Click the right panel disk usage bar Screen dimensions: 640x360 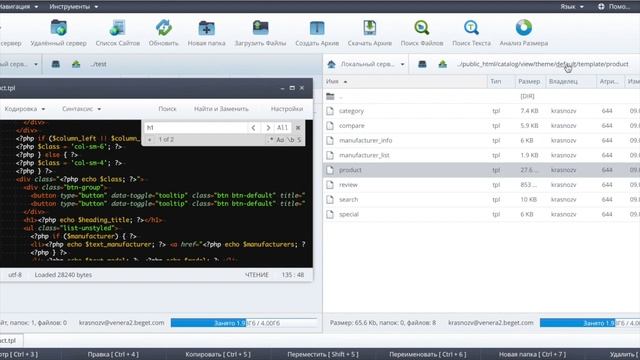click(x=590, y=323)
